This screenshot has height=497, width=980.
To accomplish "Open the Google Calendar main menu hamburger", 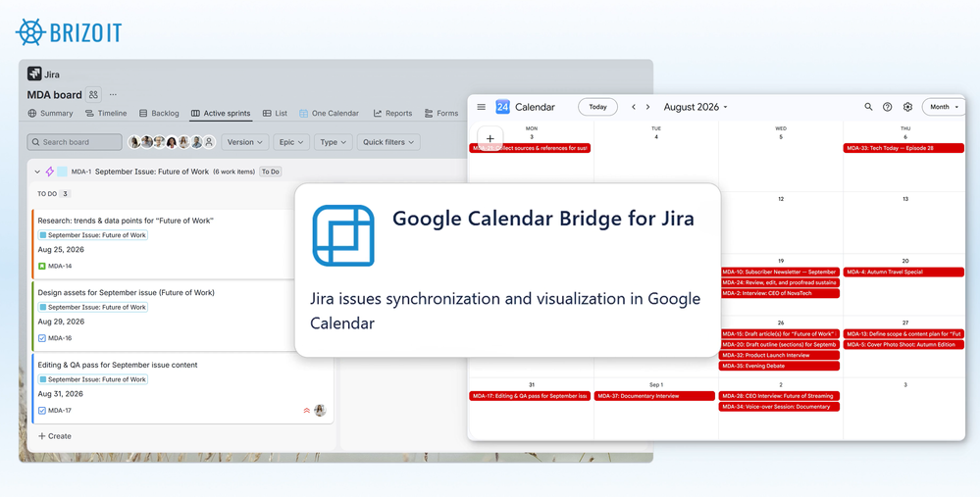I will coord(482,107).
